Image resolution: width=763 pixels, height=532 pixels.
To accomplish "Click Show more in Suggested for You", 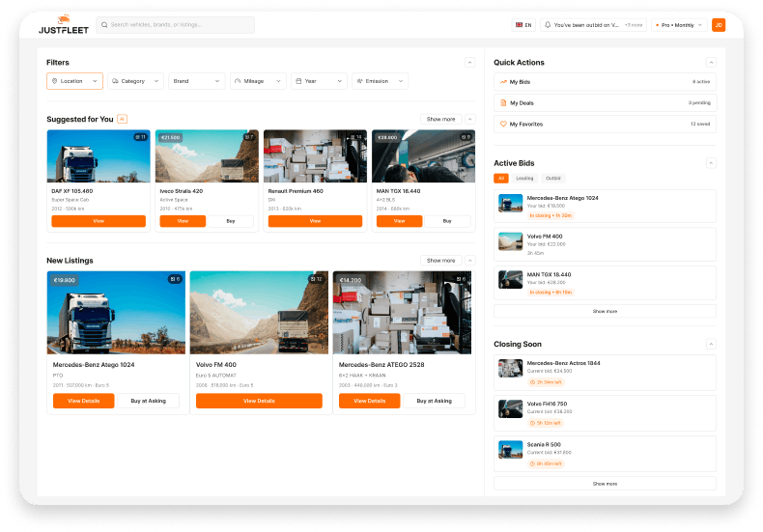I will click(x=440, y=119).
